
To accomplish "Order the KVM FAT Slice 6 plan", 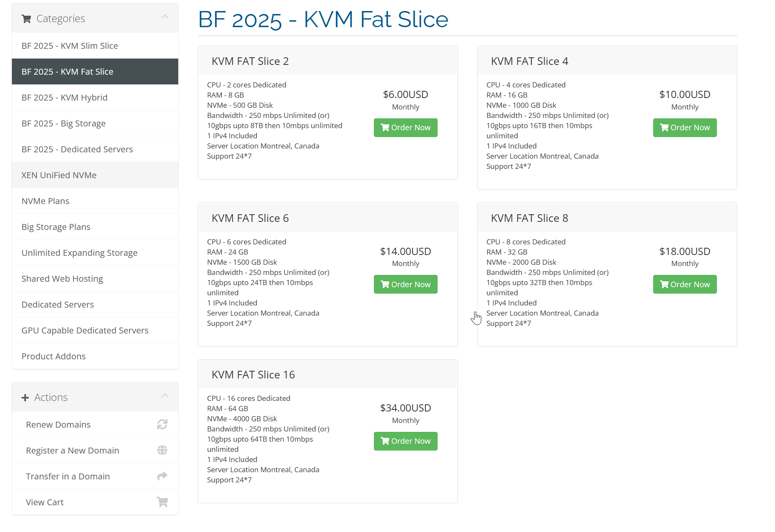I will [405, 284].
